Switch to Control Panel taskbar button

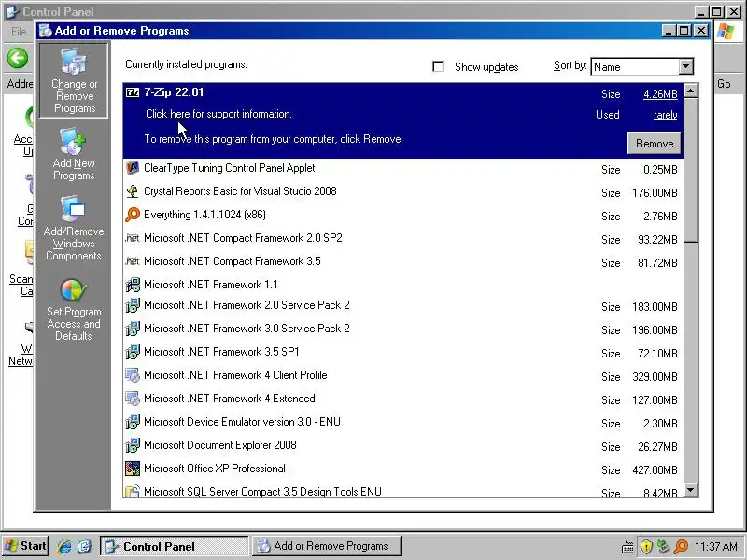point(175,546)
